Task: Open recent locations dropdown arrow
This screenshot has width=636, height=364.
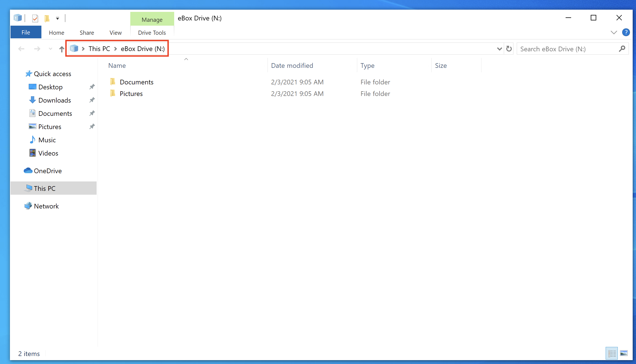Action: point(50,49)
